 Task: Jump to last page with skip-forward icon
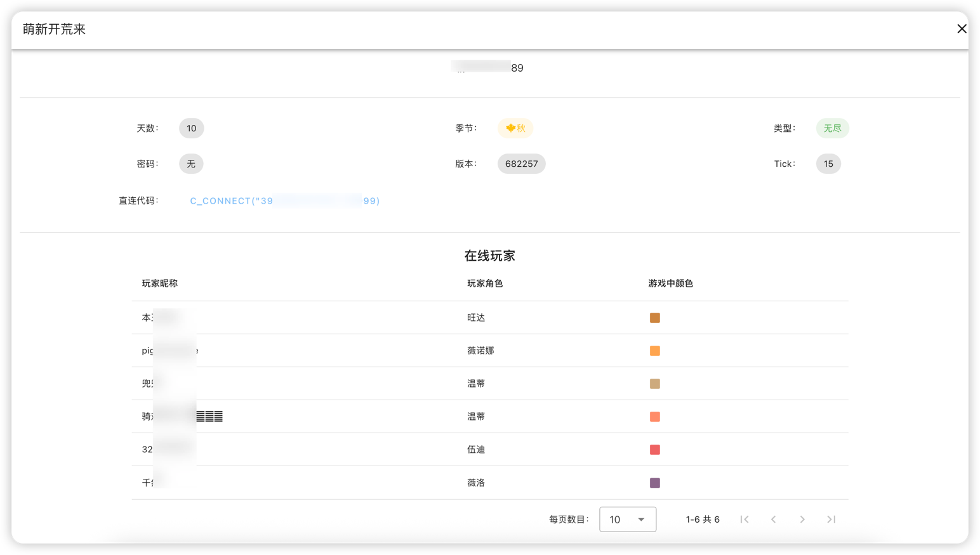click(x=831, y=519)
